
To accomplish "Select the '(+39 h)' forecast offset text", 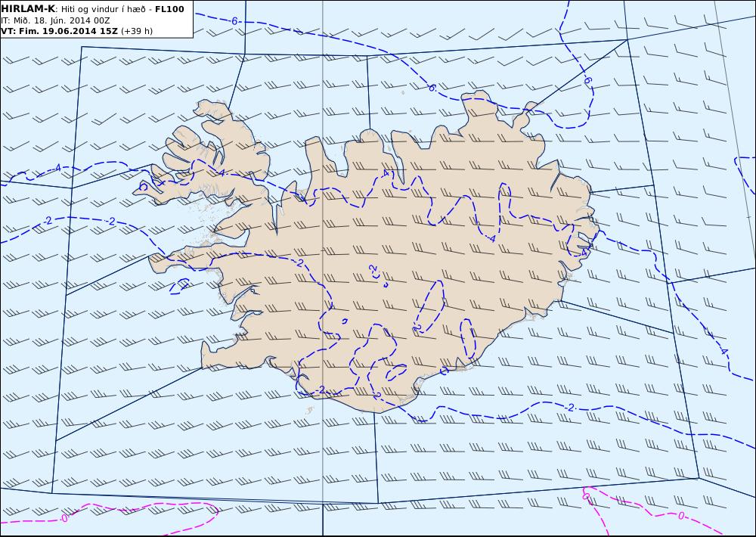I will pyautogui.click(x=136, y=31).
